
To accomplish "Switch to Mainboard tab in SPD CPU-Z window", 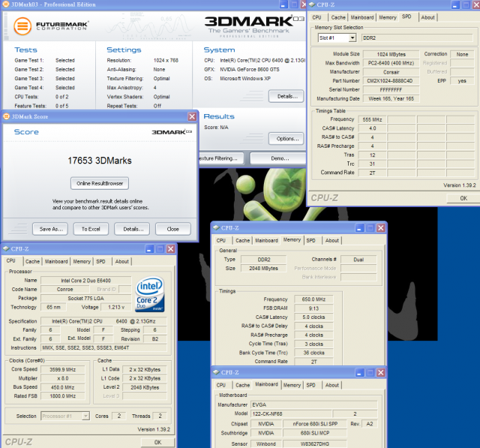I will [x=362, y=17].
